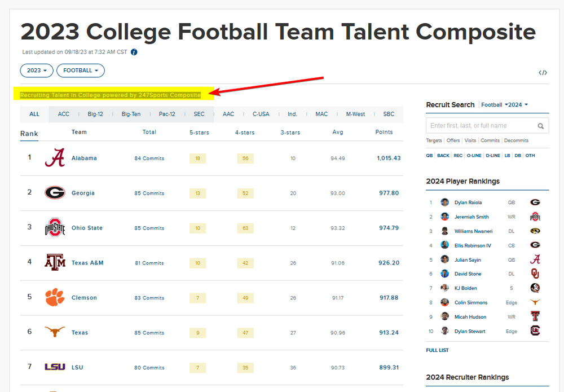The image size is (564, 392).
Task: Expand the Recruit Search year 2024 dropdown
Action: tap(518, 105)
